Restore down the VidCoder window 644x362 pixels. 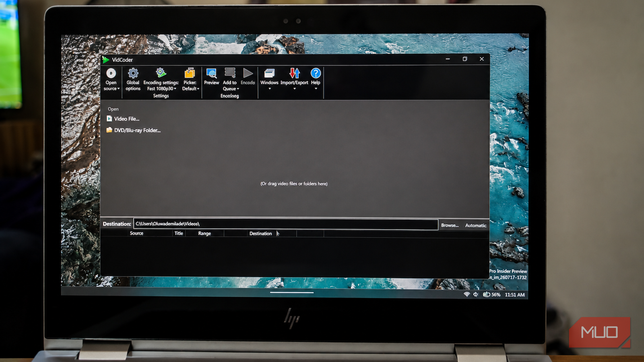(465, 59)
